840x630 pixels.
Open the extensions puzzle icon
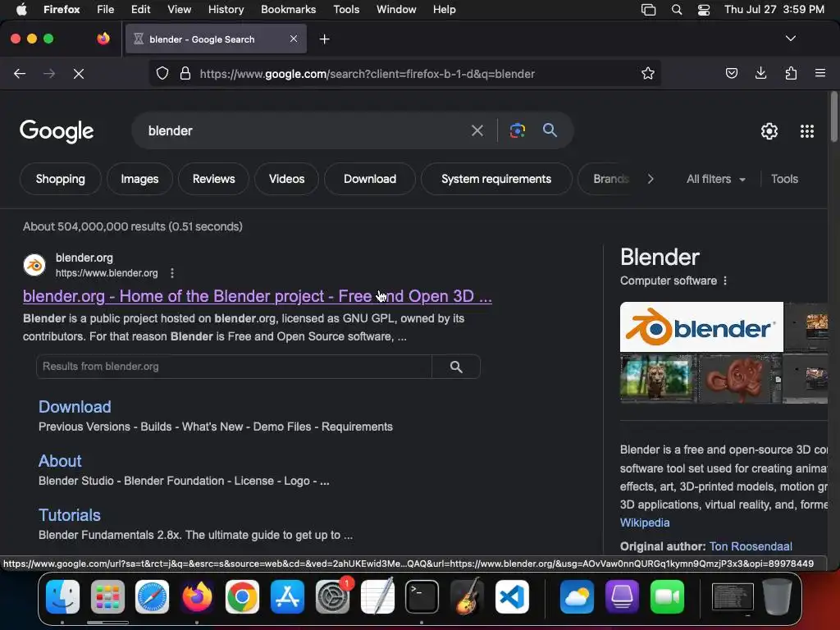pyautogui.click(x=791, y=73)
